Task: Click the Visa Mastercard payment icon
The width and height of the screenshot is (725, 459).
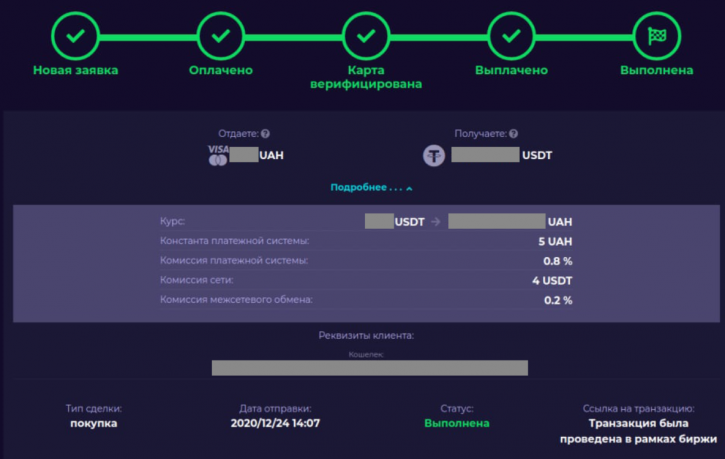Action: (218, 155)
